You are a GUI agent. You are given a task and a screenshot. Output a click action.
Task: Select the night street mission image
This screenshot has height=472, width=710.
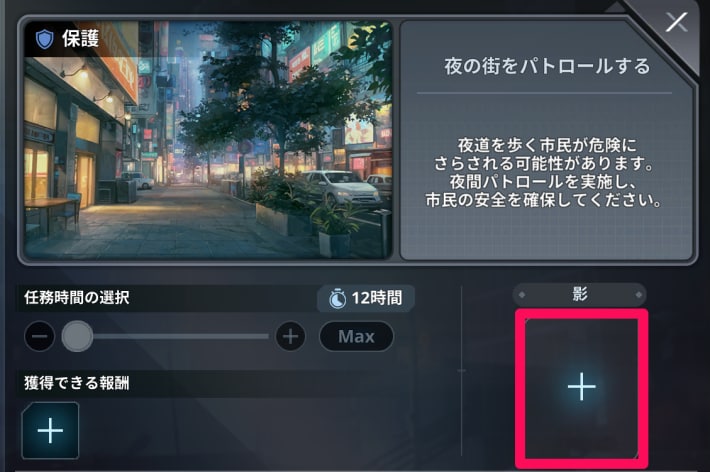(x=208, y=140)
